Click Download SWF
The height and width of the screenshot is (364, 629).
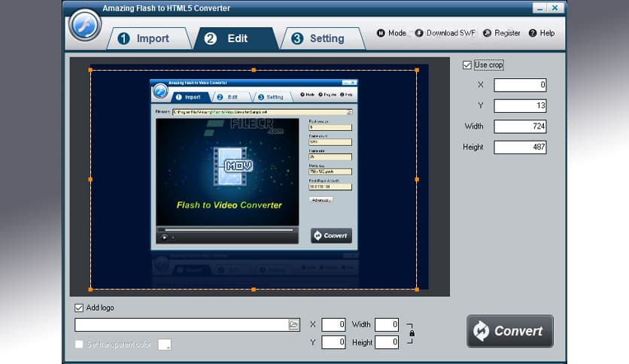click(445, 33)
